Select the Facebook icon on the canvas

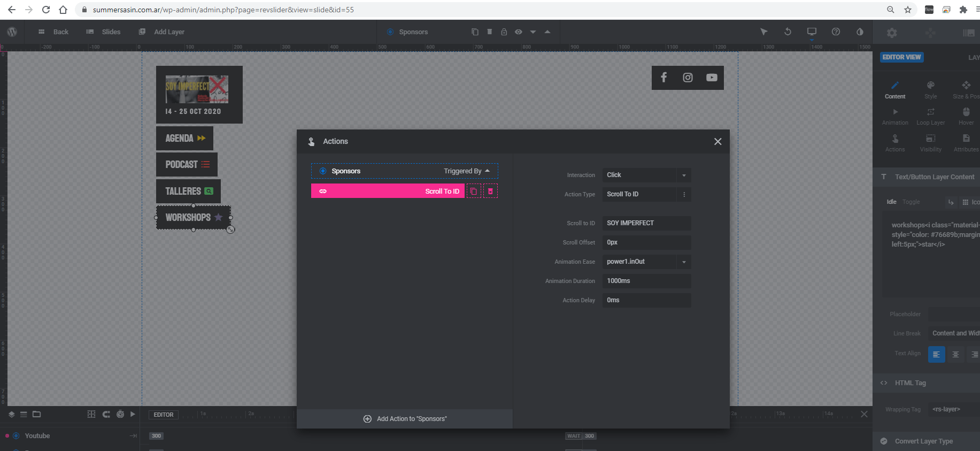coord(663,78)
